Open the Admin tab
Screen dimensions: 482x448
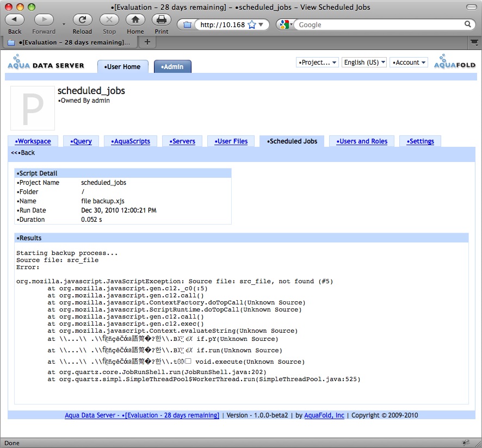tap(172, 67)
